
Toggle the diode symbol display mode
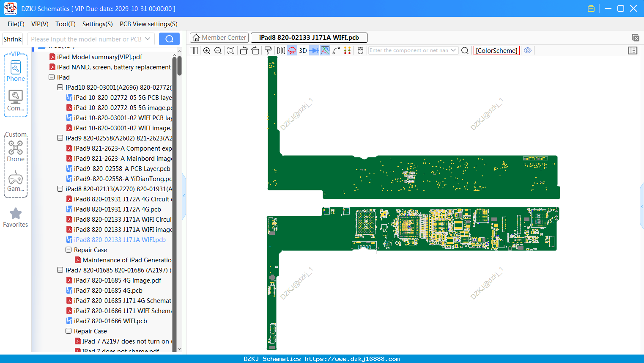[314, 50]
